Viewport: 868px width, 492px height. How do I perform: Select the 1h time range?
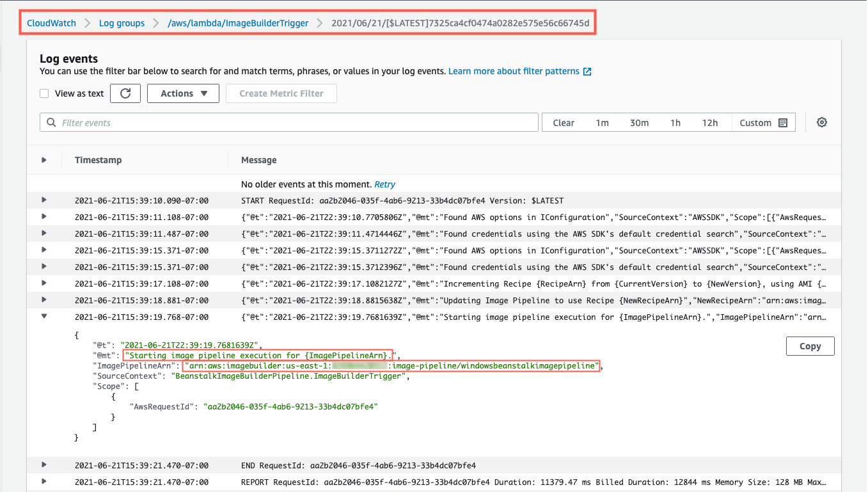tap(675, 122)
